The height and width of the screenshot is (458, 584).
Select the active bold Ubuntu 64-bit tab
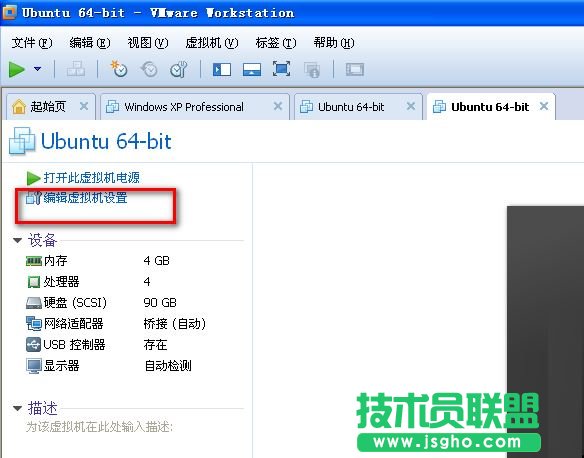[491, 107]
